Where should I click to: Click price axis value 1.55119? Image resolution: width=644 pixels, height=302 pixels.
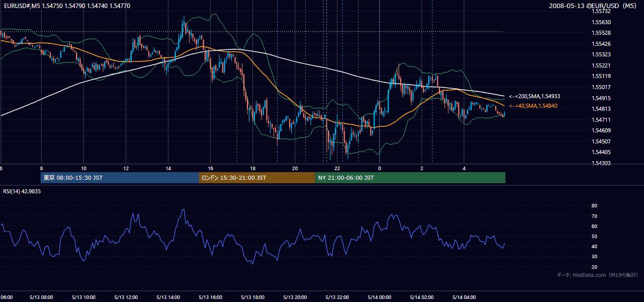click(x=602, y=77)
